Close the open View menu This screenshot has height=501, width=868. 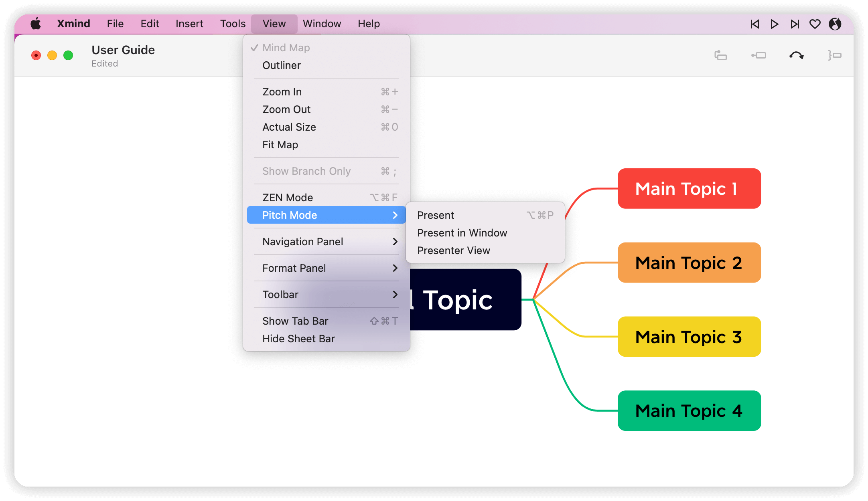click(x=274, y=24)
